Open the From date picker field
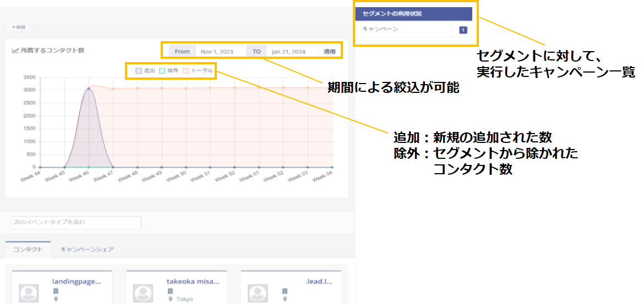This screenshot has width=644, height=304. click(220, 52)
